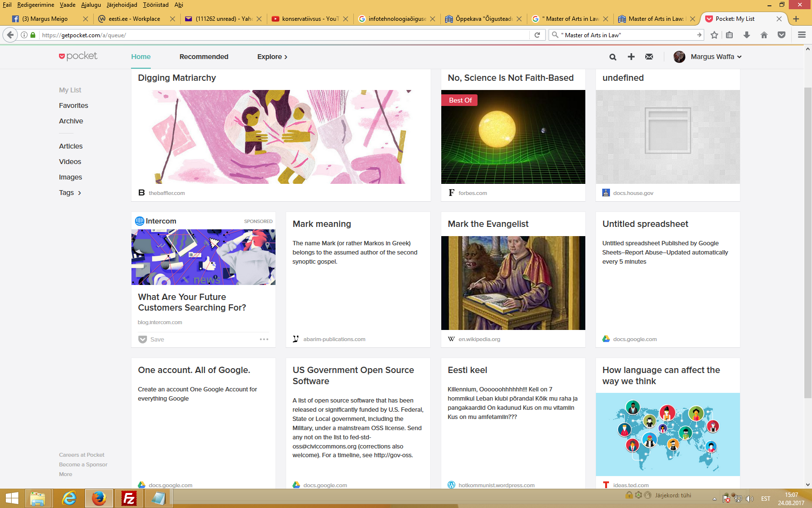Open the Pocket inbox envelope icon
Screen dimensions: 812x508
pyautogui.click(x=649, y=57)
